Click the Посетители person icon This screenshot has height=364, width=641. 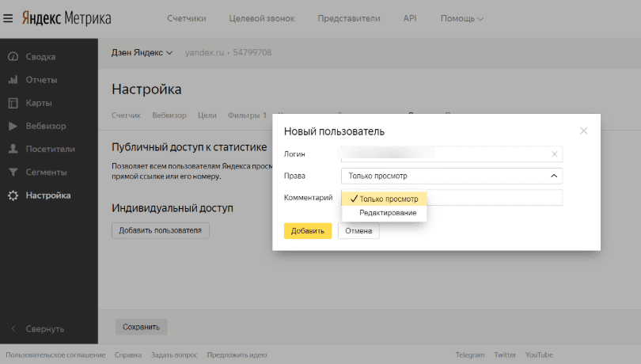click(13, 149)
